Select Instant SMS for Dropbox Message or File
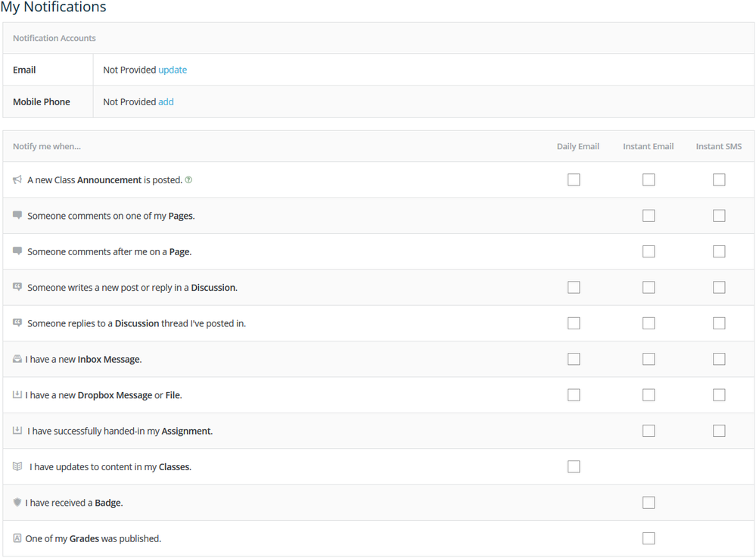Screen dimensions: 756x558 tap(719, 395)
